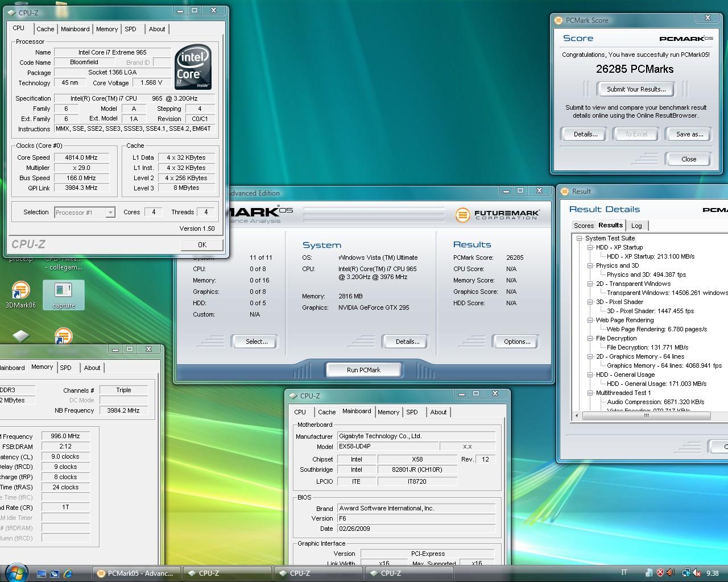Switch to SPD tab in top CPU-Z window
Screen dimensions: 728x582
(x=131, y=29)
